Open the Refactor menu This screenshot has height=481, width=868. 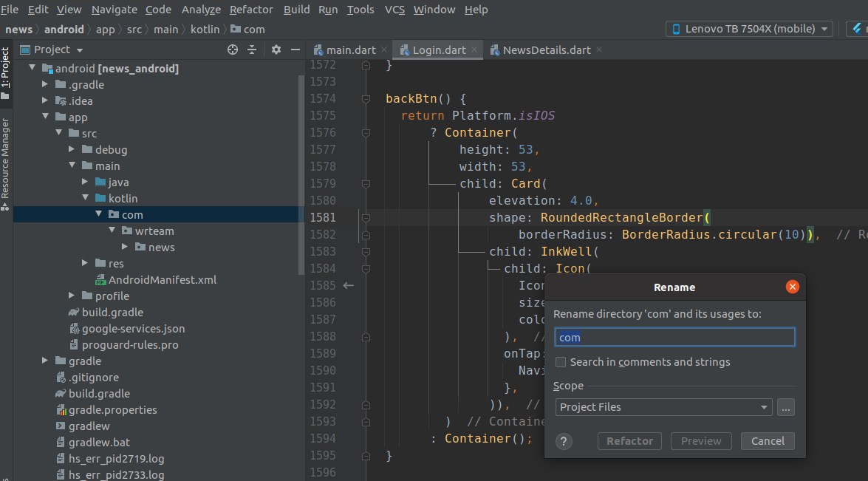[x=251, y=10]
